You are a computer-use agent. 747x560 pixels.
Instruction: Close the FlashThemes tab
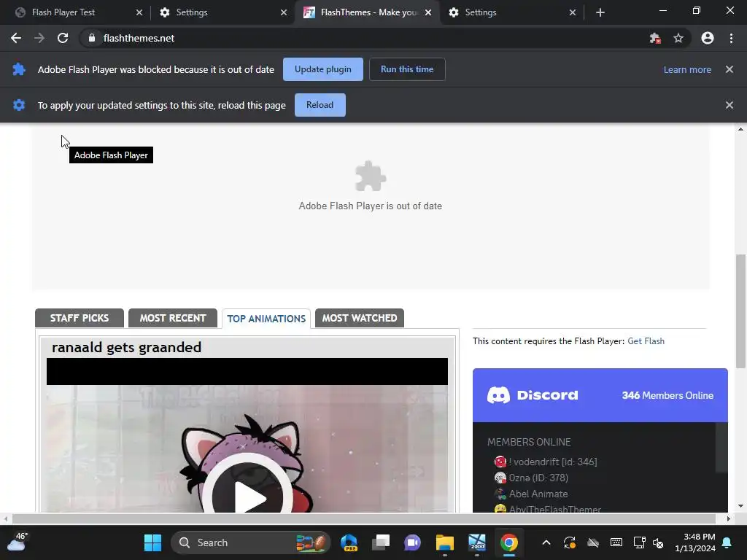[428, 12]
